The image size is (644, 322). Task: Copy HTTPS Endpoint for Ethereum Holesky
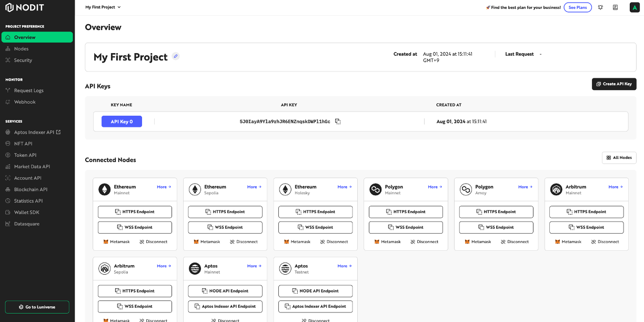point(315,212)
